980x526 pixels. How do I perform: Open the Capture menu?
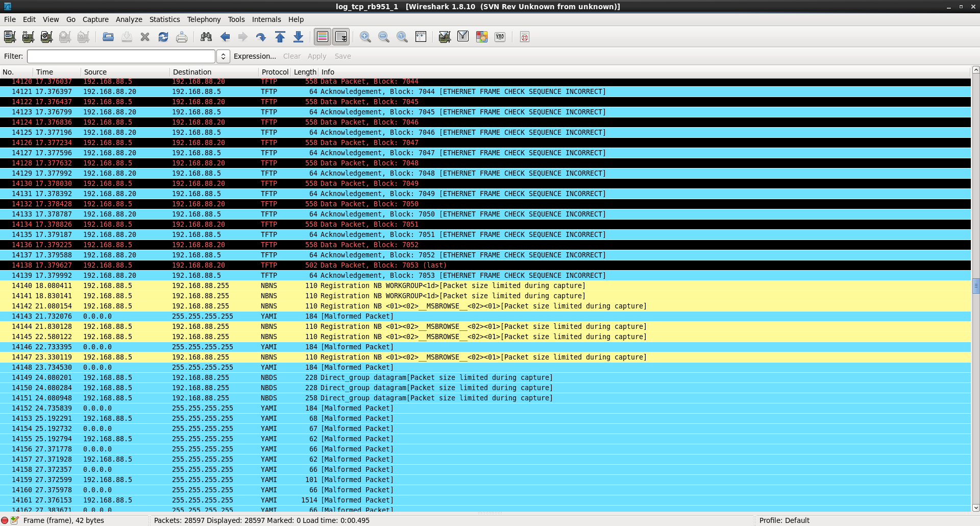pyautogui.click(x=95, y=19)
